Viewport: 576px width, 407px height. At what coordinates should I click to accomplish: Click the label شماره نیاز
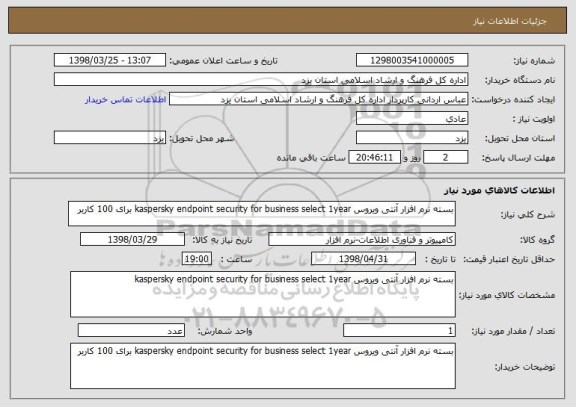point(534,61)
